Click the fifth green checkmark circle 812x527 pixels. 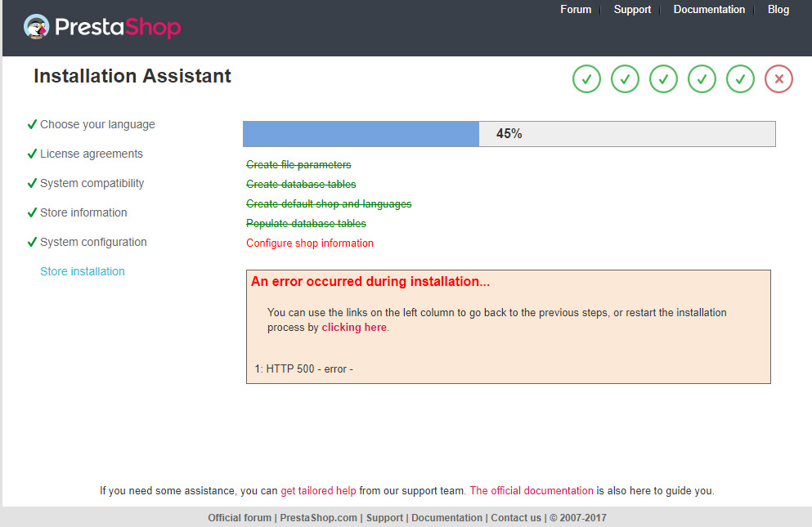click(x=741, y=79)
